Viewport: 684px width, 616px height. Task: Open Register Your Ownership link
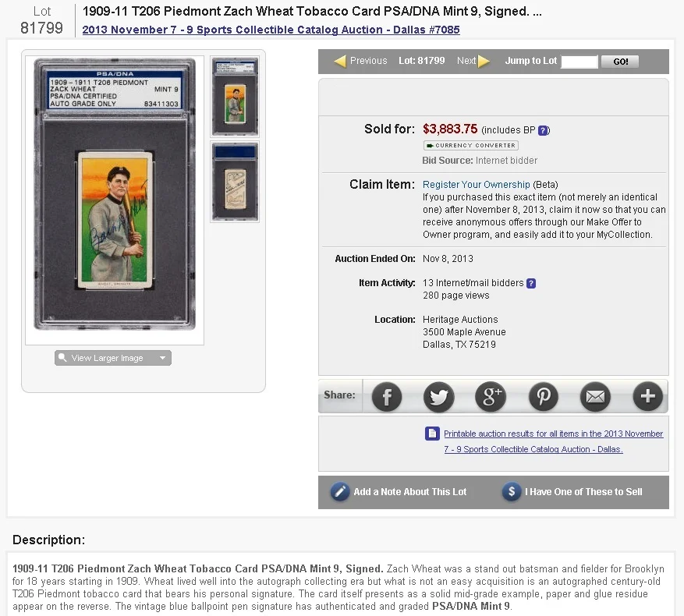(476, 185)
